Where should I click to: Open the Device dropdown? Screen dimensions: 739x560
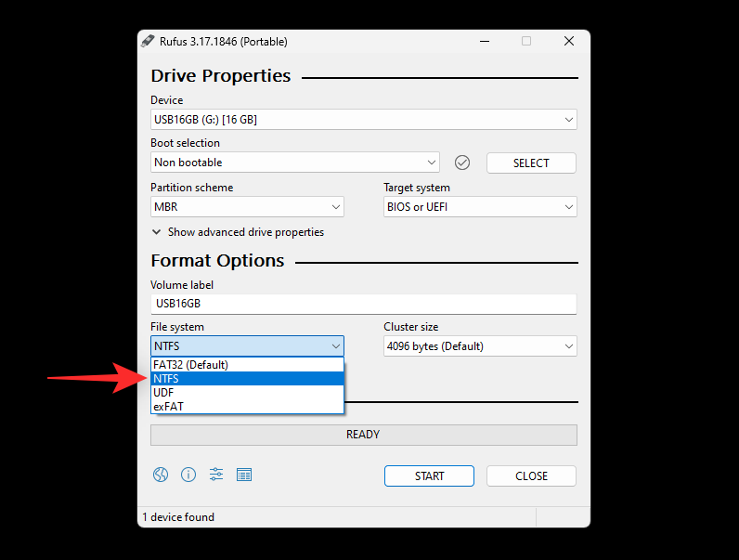click(x=363, y=120)
